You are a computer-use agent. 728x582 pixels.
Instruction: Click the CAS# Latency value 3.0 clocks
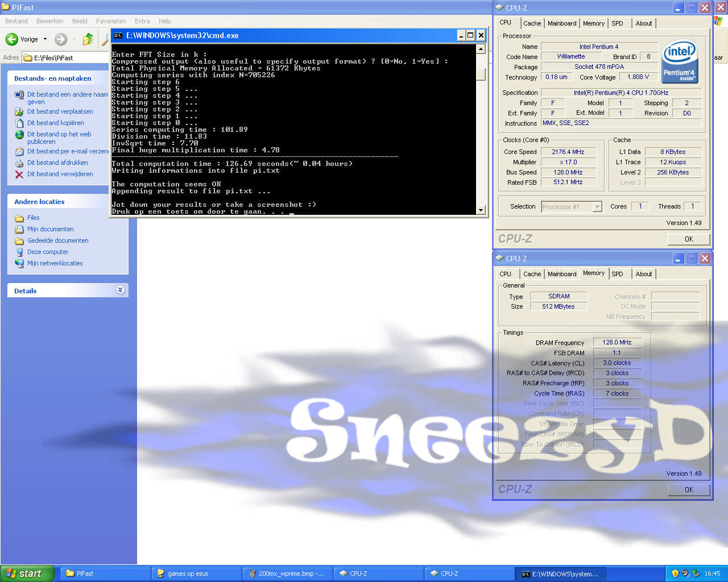pyautogui.click(x=617, y=363)
